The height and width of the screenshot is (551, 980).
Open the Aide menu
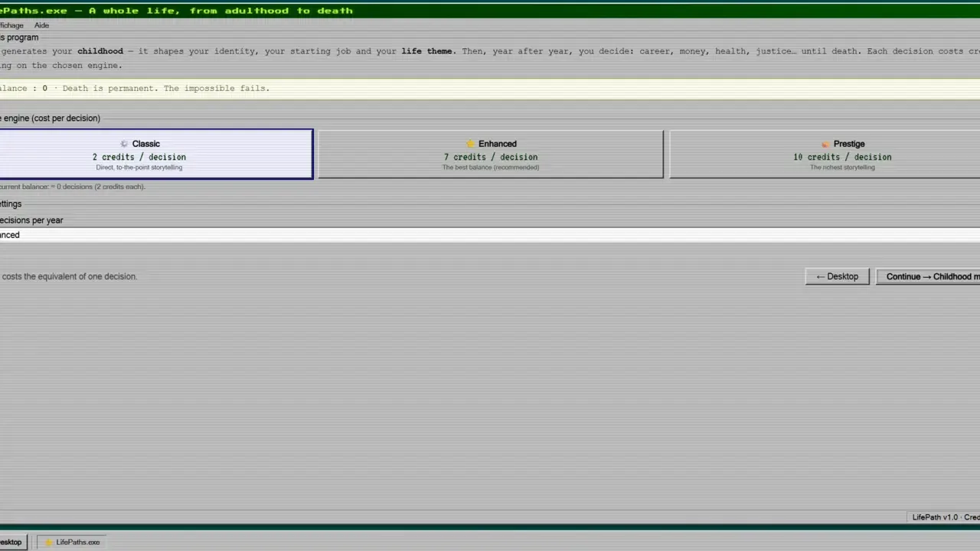click(x=41, y=25)
